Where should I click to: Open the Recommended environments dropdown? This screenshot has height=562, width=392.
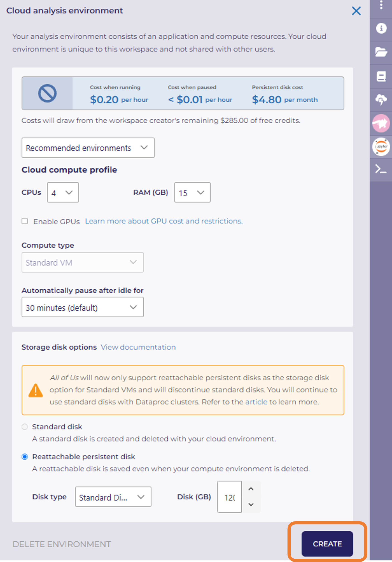pyautogui.click(x=88, y=148)
